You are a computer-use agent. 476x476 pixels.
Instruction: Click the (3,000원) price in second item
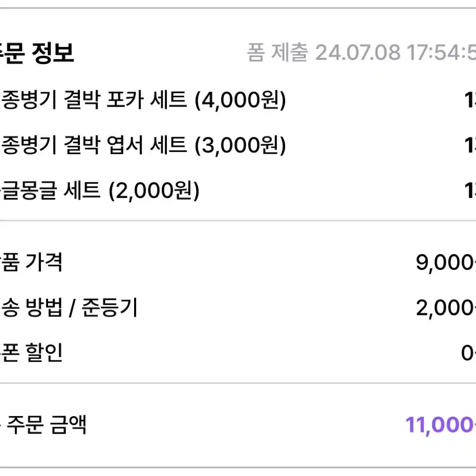point(240,145)
